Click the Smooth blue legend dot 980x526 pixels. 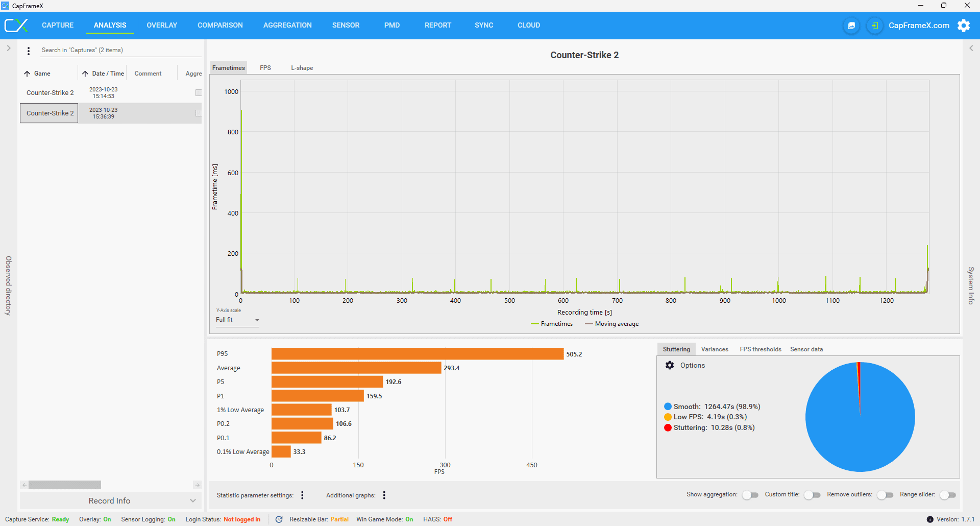click(668, 407)
